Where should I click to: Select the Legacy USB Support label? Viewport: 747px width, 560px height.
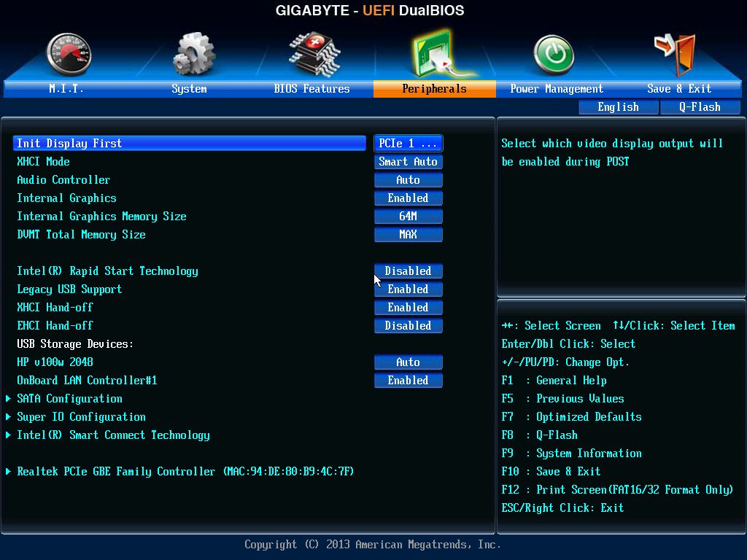coord(69,289)
